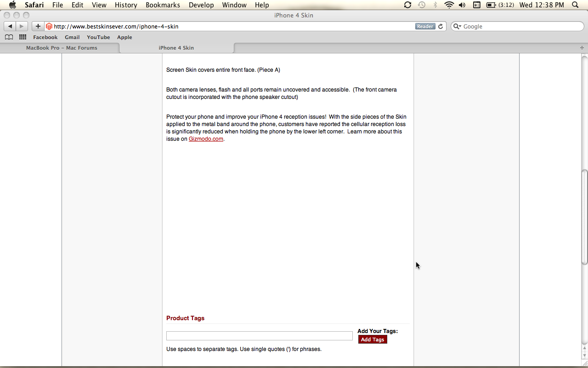
Task: Click the Add Tags button
Action: 373,339
